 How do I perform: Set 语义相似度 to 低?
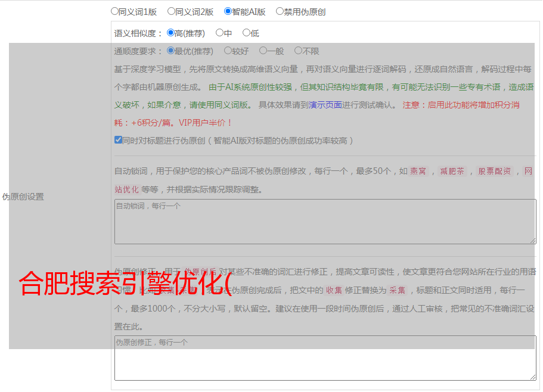click(x=246, y=33)
